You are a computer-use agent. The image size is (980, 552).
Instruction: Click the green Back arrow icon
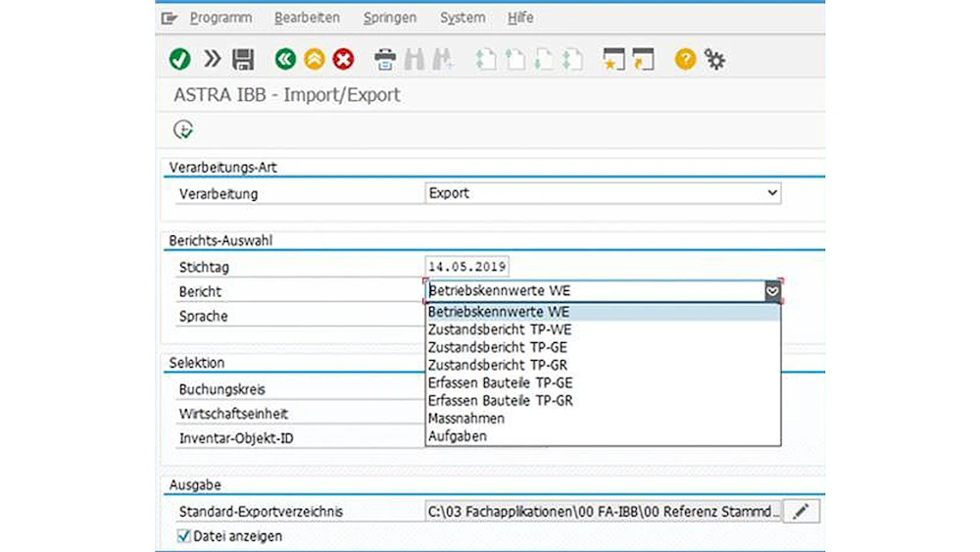[285, 60]
